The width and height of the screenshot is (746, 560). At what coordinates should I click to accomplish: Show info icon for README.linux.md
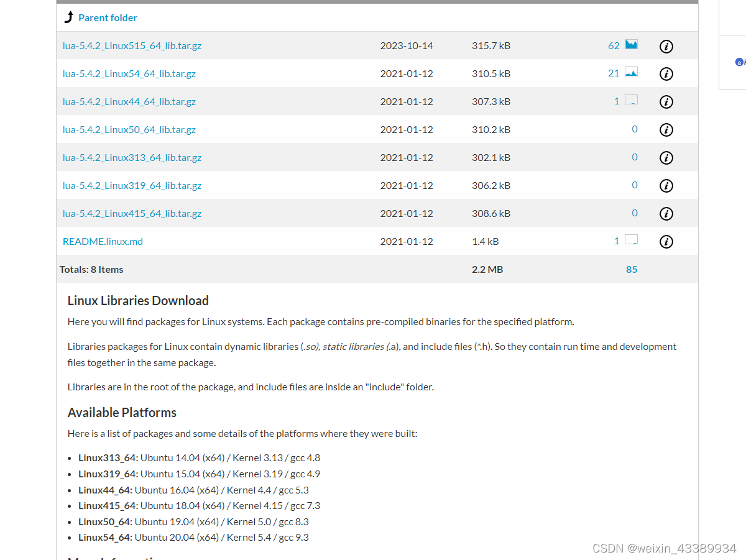666,242
